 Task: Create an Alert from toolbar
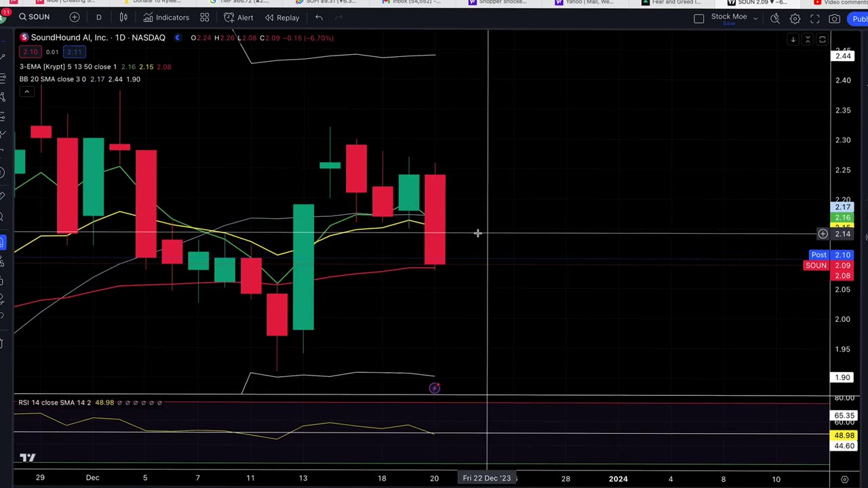coord(238,17)
